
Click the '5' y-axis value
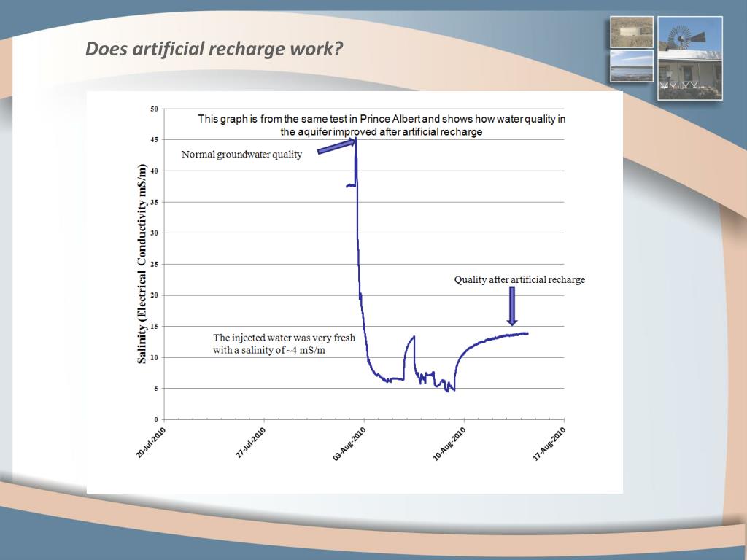click(156, 389)
